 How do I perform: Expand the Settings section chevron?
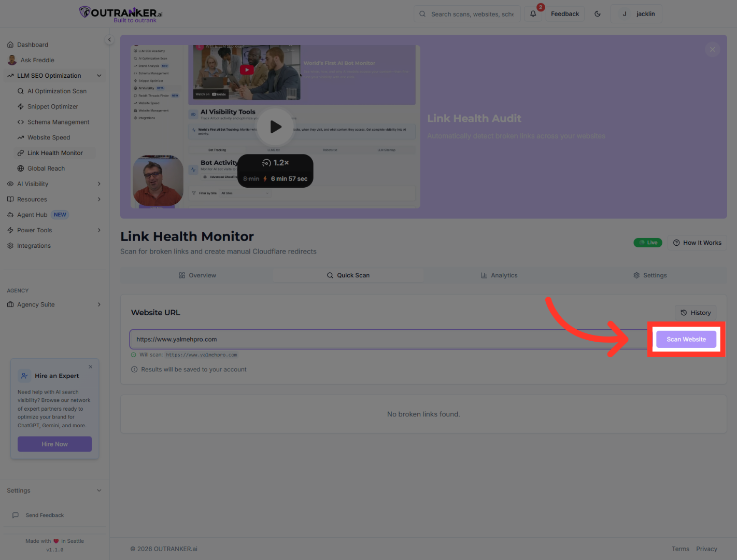99,491
